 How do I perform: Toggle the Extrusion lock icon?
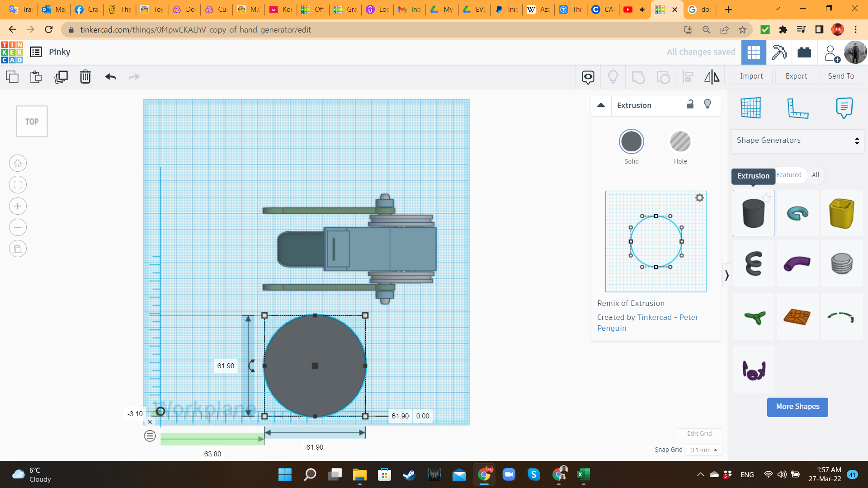690,104
